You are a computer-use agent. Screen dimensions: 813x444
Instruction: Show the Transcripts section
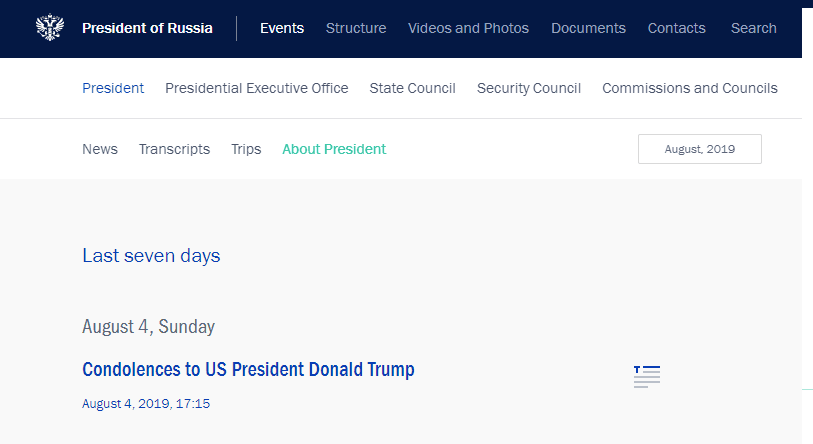click(x=174, y=149)
